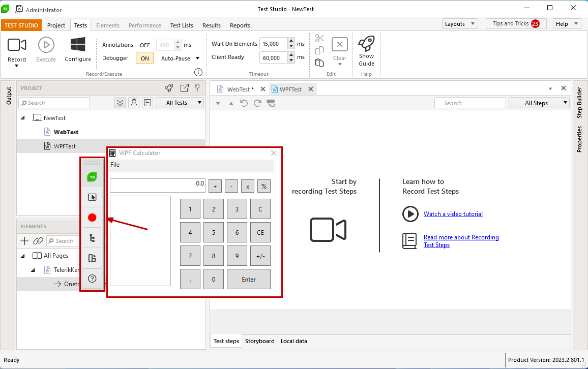Click the rocket icon in Project panel header
588x369 pixels.
[169, 88]
